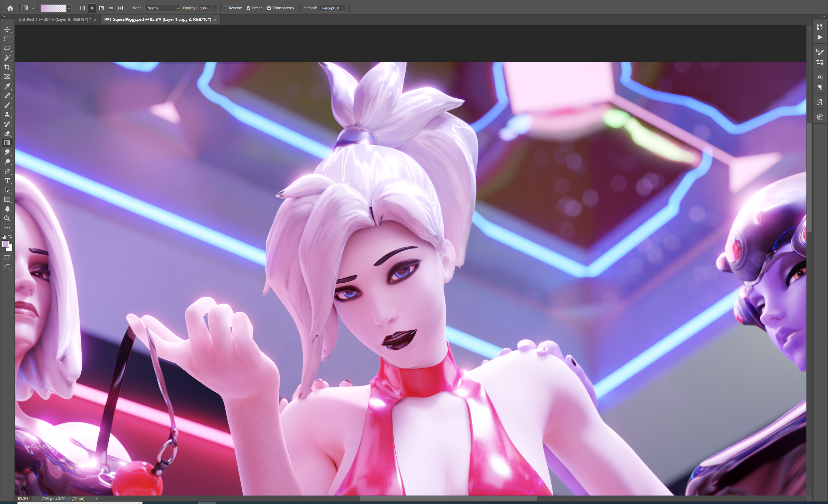This screenshot has width=828, height=504.
Task: Switch to the Untitled-1 document tab
Action: [x=55, y=19]
